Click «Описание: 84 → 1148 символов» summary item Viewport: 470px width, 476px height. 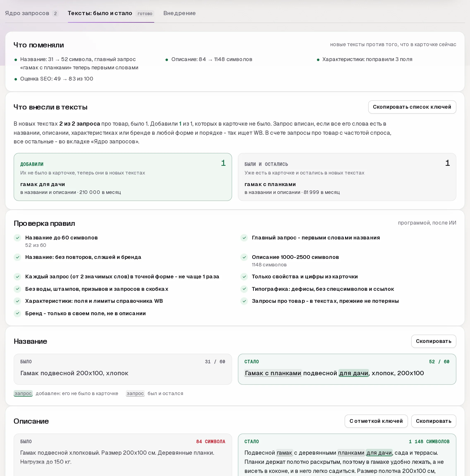[212, 59]
